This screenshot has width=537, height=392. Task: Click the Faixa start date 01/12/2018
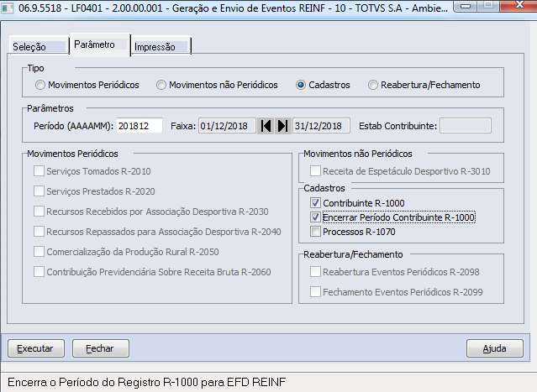pos(227,126)
